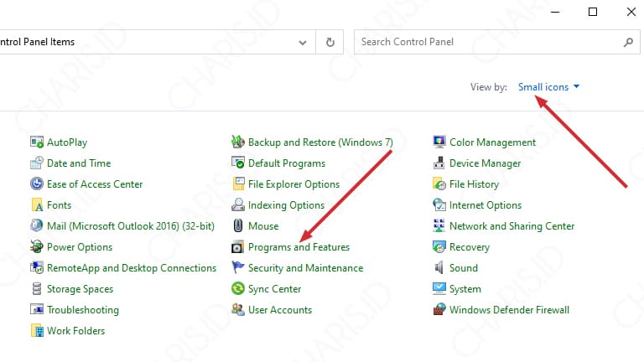The height and width of the screenshot is (362, 644).
Task: Open the Sync Center link
Action: coord(274,289)
